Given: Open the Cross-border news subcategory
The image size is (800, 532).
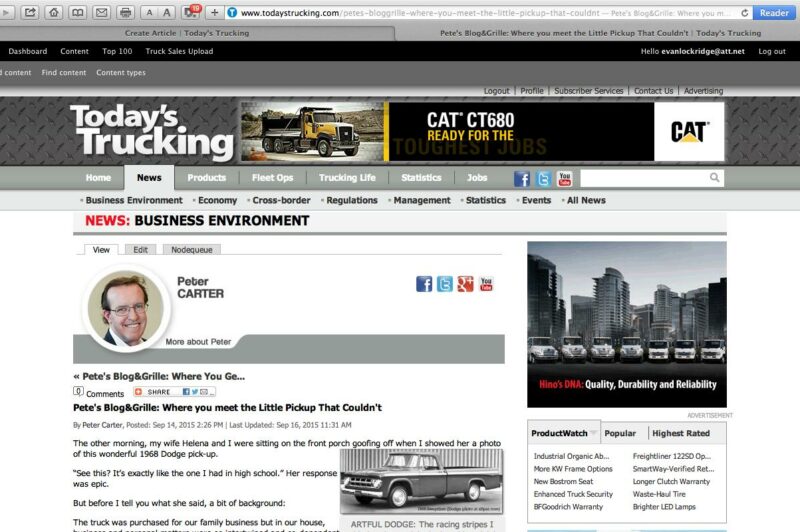Looking at the screenshot, I should (x=281, y=200).
